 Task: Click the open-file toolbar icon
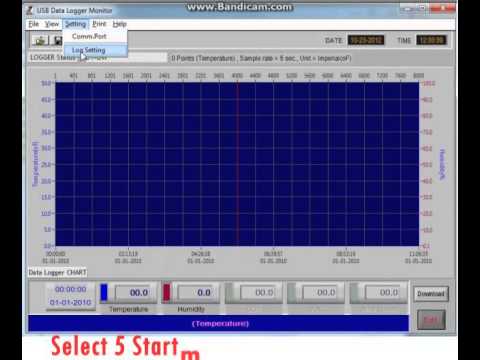[40, 41]
